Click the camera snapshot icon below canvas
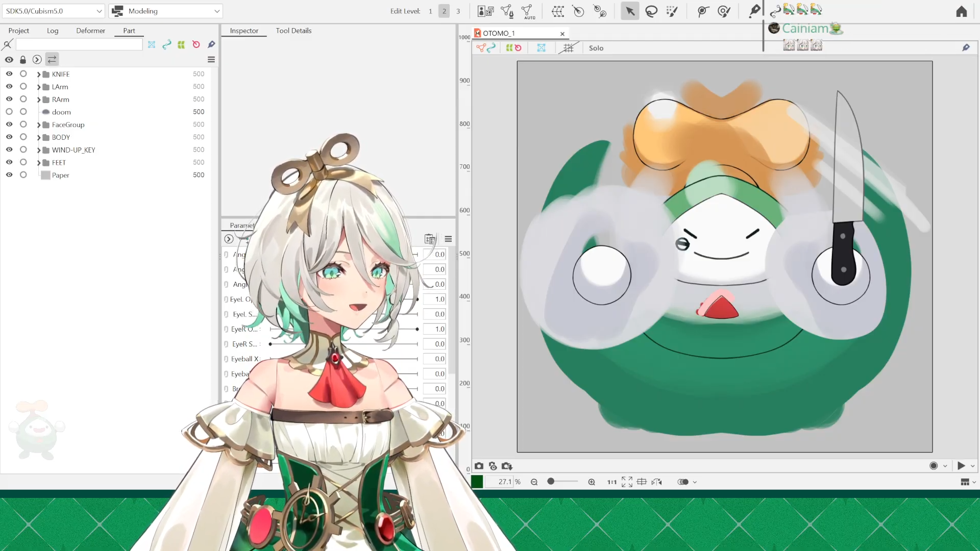980x551 pixels. 479,466
